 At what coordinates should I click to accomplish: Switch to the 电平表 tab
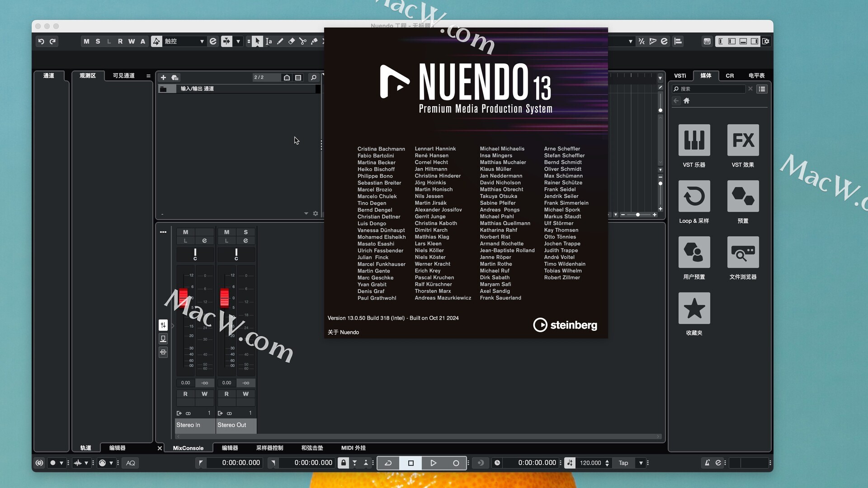(x=756, y=76)
